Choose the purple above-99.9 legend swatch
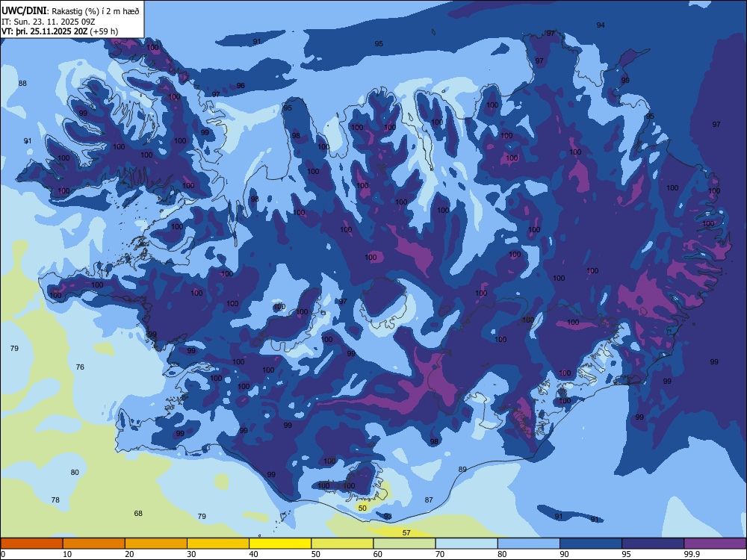747x560 pixels. [715, 544]
